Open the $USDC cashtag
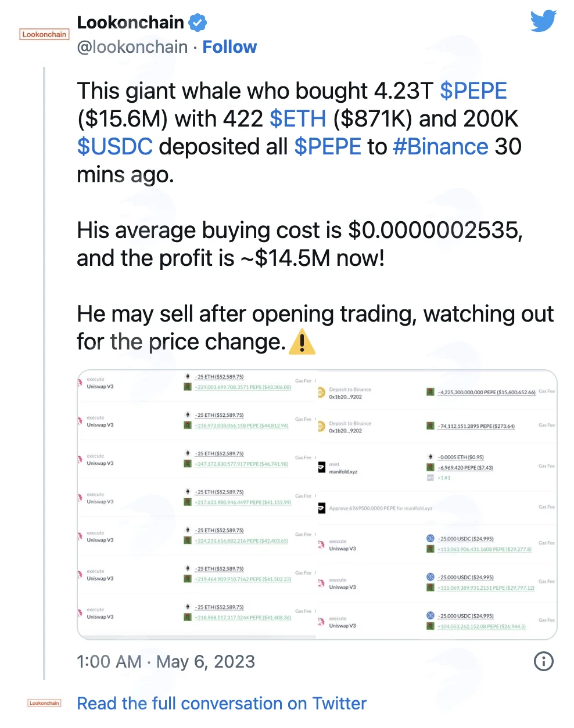574x728 pixels. pos(115,147)
